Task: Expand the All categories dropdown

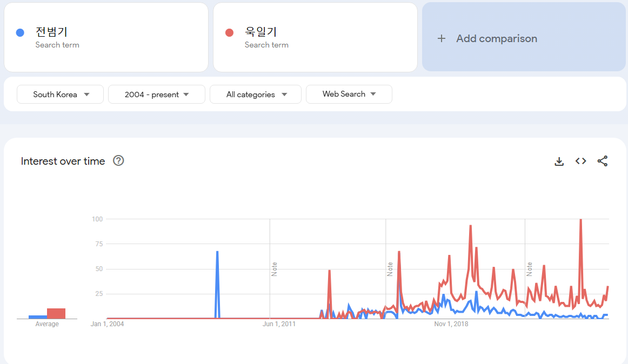Action: click(x=256, y=94)
